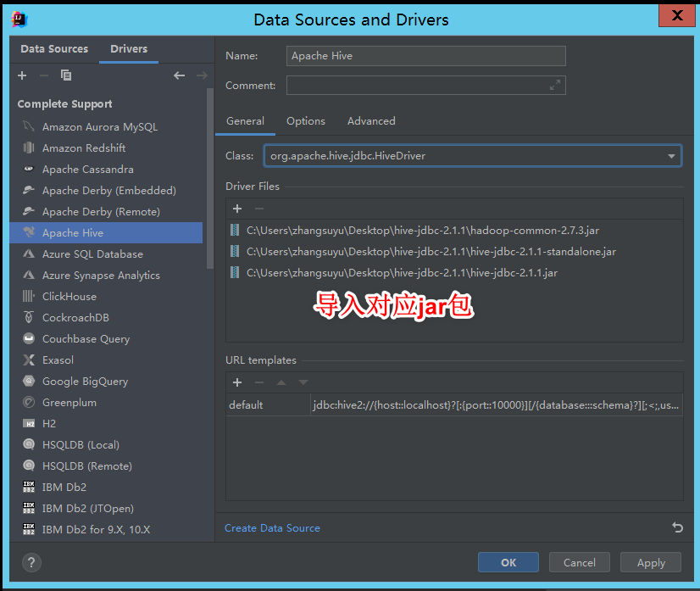
Task: Click jar icon for hadoop-common-2.7.3.jar
Action: click(x=235, y=230)
